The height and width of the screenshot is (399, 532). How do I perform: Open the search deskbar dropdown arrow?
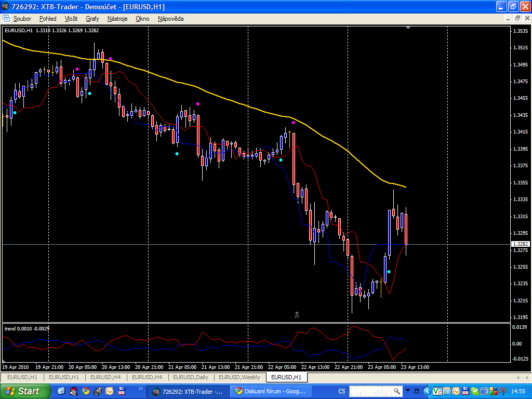click(x=408, y=390)
